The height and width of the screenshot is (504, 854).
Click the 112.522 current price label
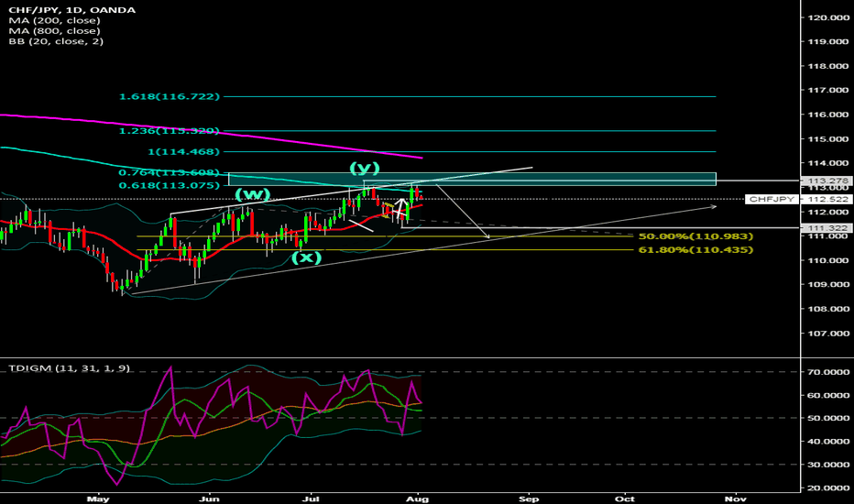click(827, 200)
